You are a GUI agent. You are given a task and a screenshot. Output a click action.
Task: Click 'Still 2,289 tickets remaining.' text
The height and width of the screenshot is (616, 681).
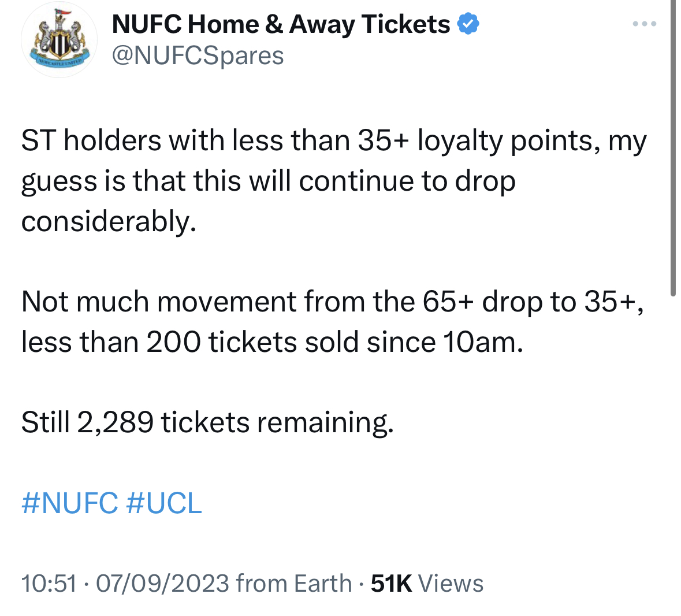[x=207, y=422]
